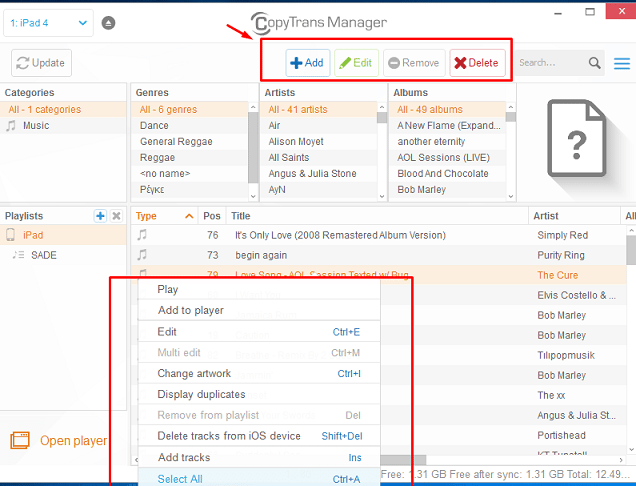This screenshot has width=636, height=486.
Task: Click the Edit pencil button
Action: (356, 63)
